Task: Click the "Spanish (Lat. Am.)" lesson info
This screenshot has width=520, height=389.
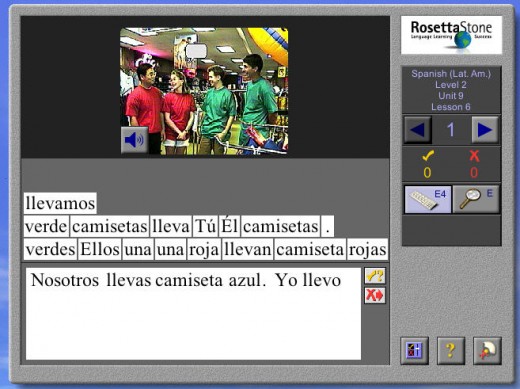Action: pos(451,74)
